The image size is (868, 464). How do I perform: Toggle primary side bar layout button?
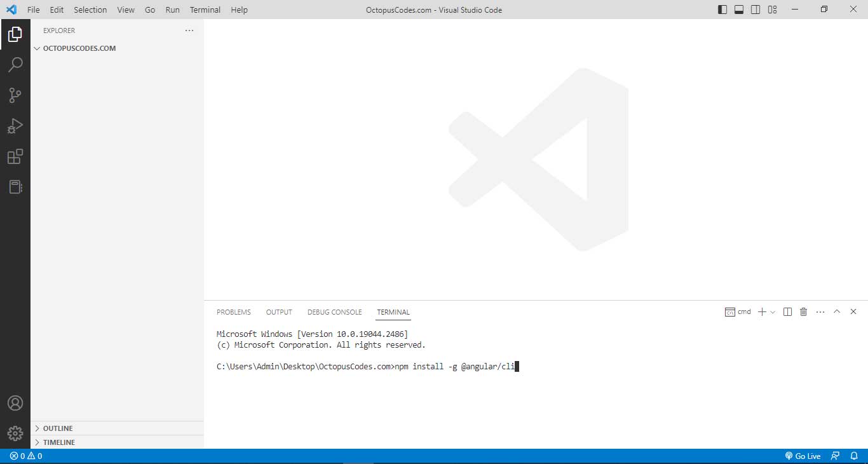click(722, 10)
